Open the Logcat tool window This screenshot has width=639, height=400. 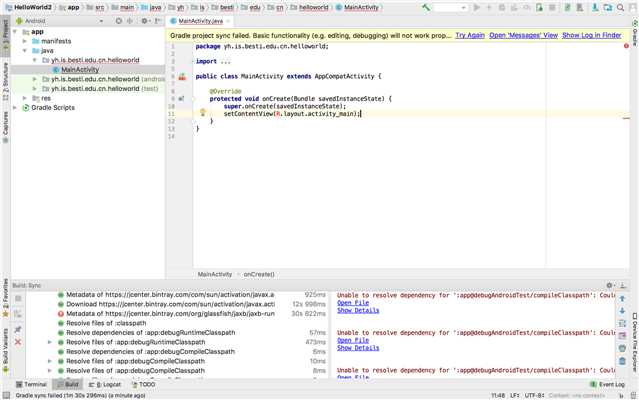tap(105, 385)
